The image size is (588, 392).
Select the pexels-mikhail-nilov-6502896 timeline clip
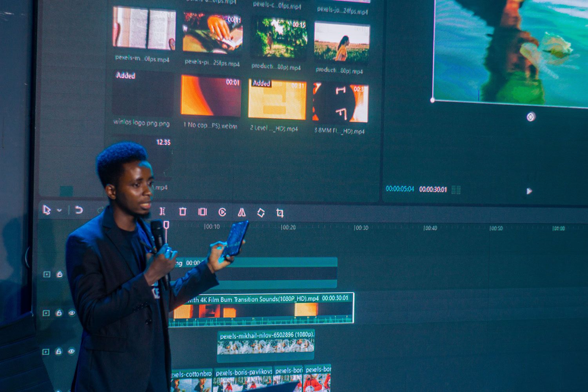[x=266, y=345]
